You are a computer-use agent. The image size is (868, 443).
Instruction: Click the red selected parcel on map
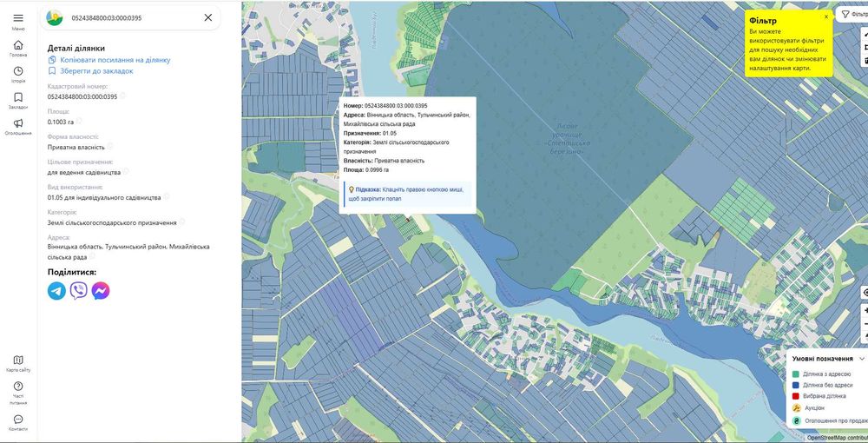(x=409, y=219)
